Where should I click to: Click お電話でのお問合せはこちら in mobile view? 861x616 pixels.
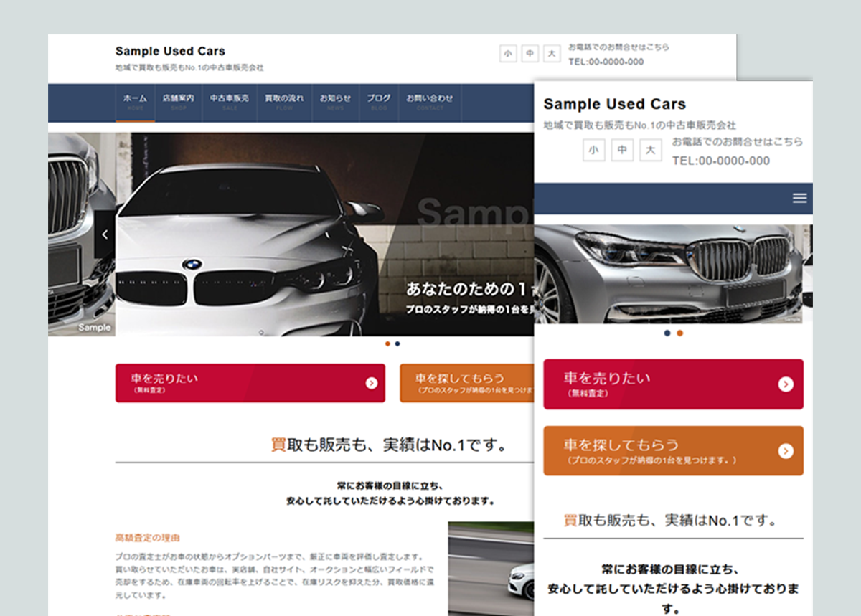[x=738, y=142]
